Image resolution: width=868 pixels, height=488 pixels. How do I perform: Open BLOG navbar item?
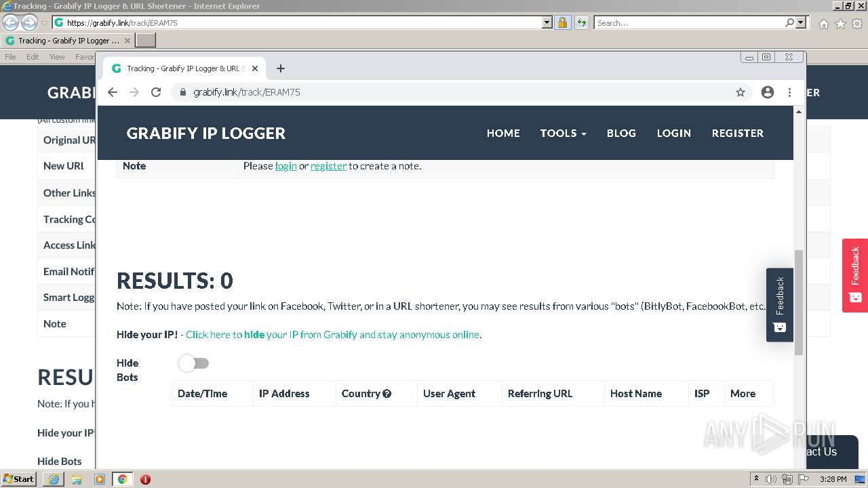621,133
